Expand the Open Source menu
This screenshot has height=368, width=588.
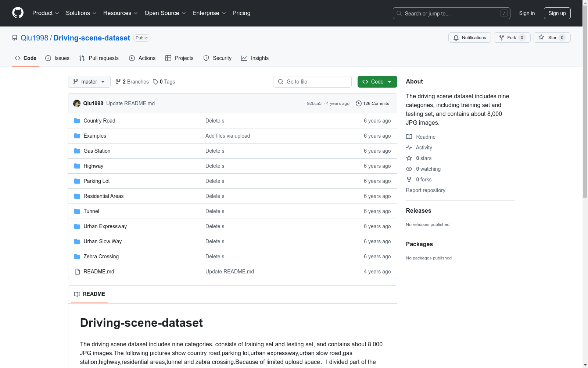tap(165, 13)
